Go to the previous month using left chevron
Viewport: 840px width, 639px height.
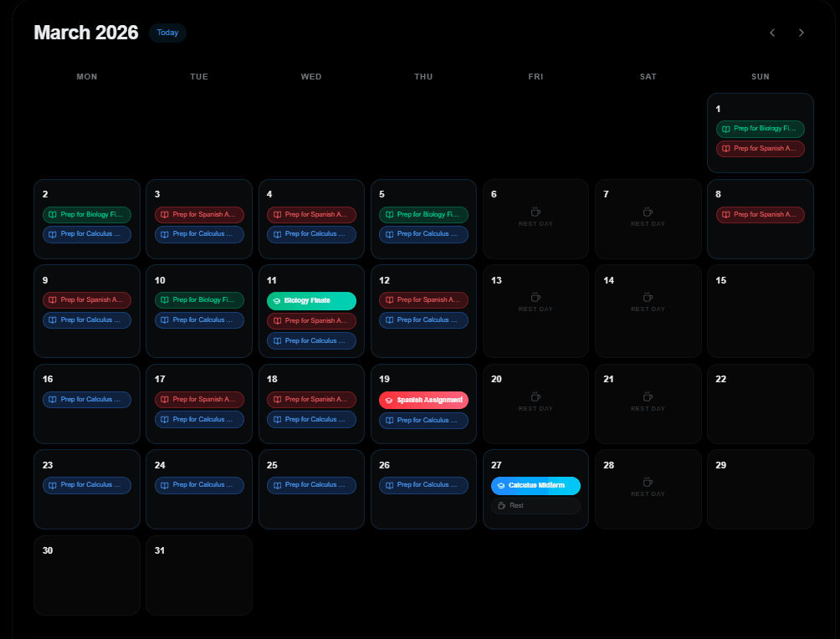tap(772, 33)
